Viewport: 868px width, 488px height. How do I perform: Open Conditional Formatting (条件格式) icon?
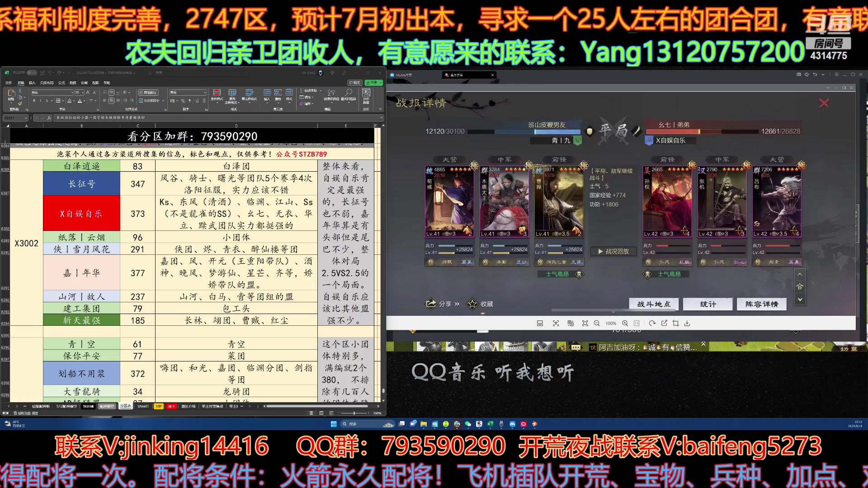click(217, 93)
